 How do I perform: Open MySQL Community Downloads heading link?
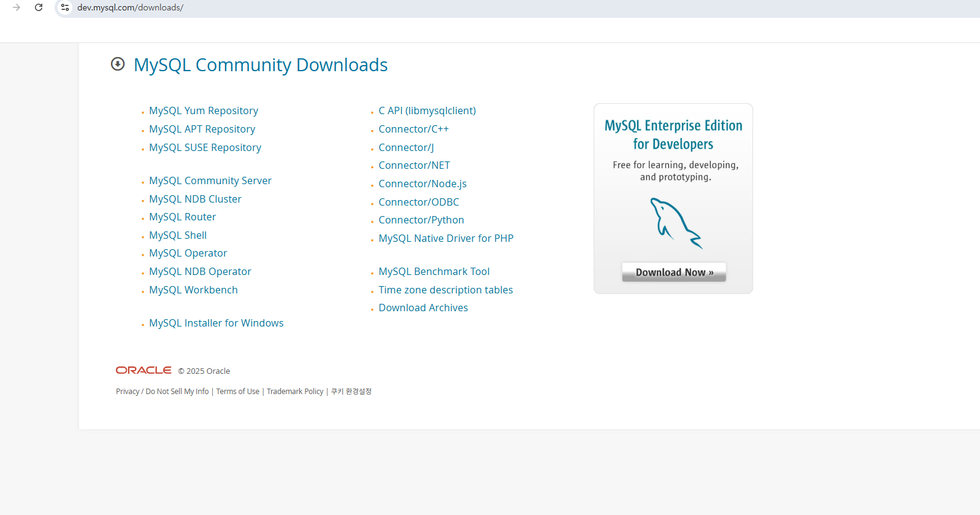click(261, 64)
